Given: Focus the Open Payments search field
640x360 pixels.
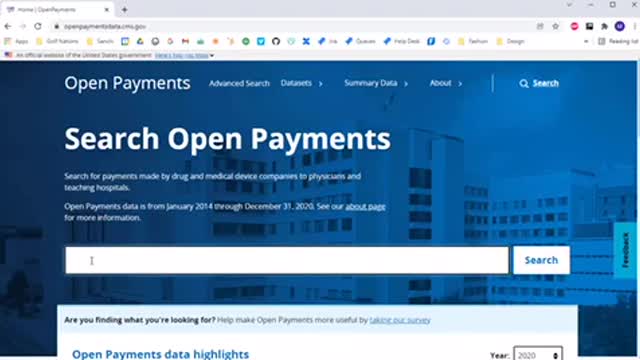Looking at the screenshot, I should 287,260.
